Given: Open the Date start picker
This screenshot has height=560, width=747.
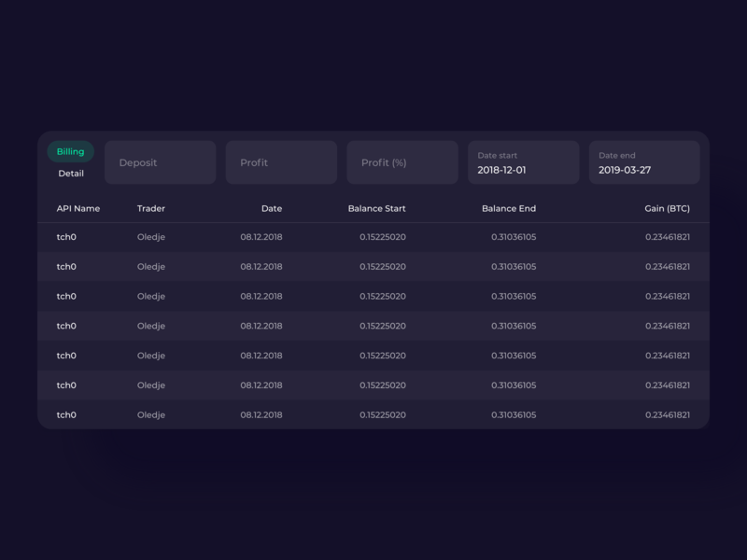Looking at the screenshot, I should [x=523, y=162].
